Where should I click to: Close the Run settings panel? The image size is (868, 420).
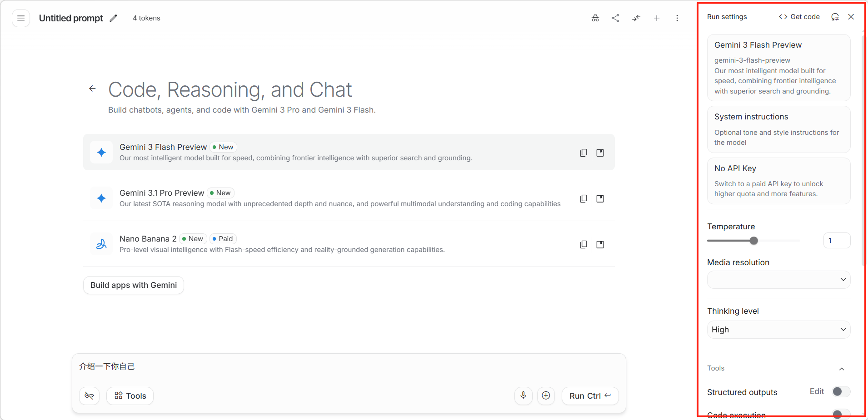[x=851, y=17]
